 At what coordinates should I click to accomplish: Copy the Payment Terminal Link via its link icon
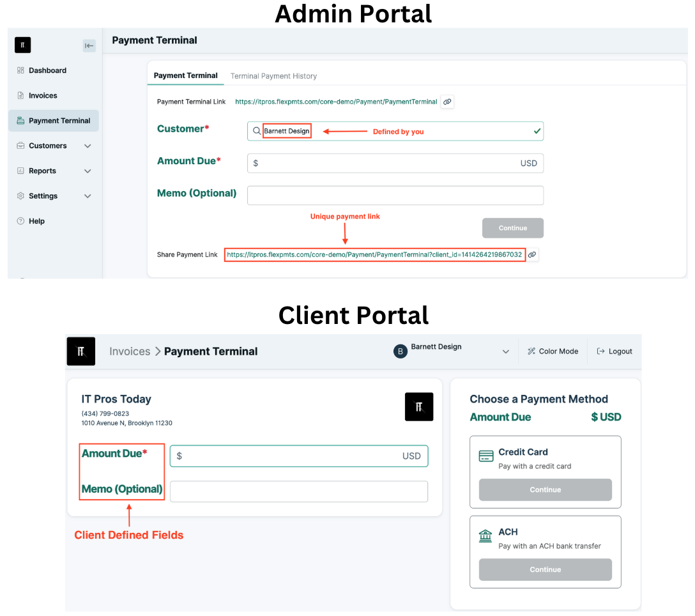[447, 102]
